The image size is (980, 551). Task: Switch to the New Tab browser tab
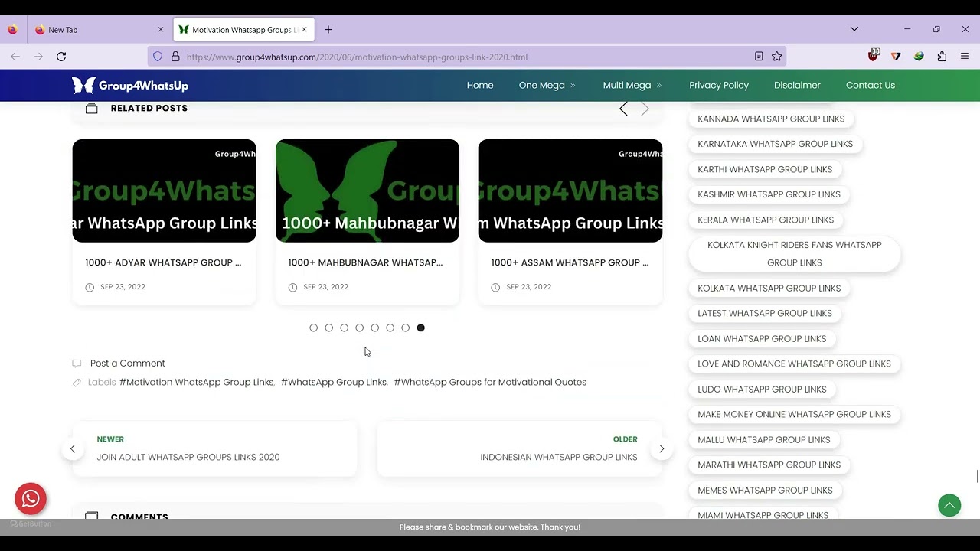pyautogui.click(x=99, y=30)
